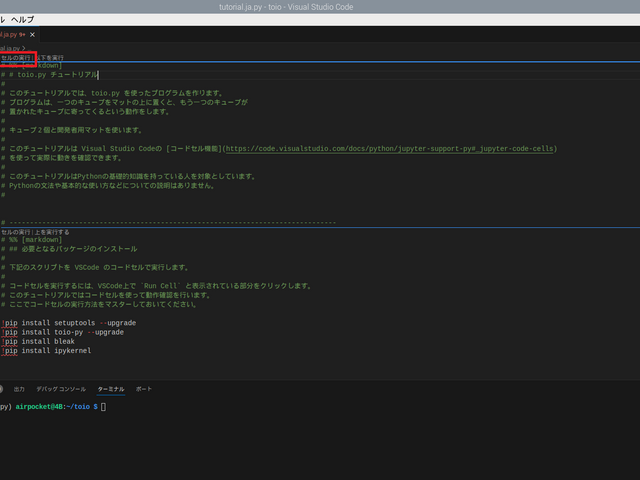The image size is (640, 480).
Task: Click the toio.py チュートリアル heading line
Action: [50, 75]
